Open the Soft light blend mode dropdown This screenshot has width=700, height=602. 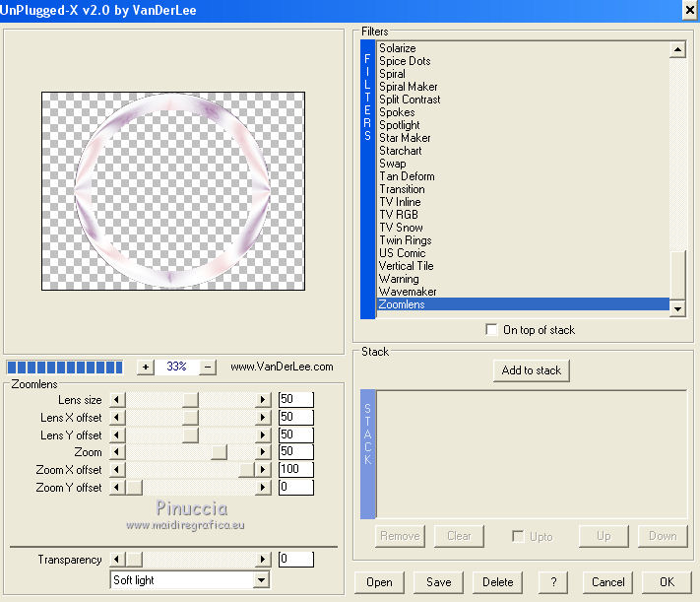[261, 580]
